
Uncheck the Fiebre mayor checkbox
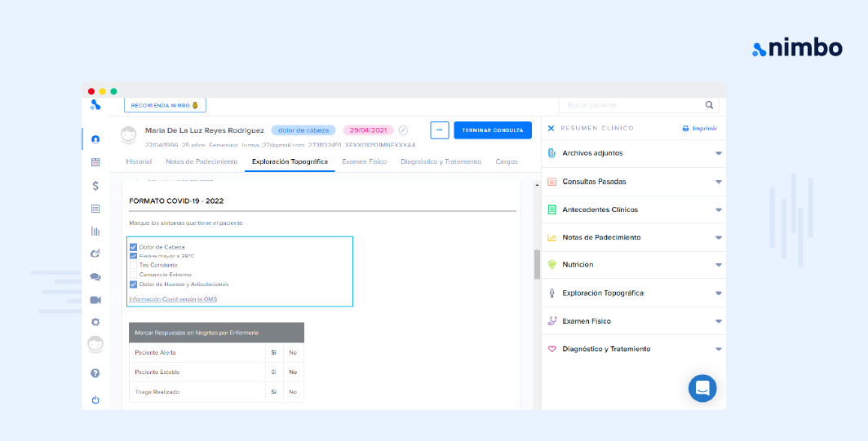pos(133,256)
